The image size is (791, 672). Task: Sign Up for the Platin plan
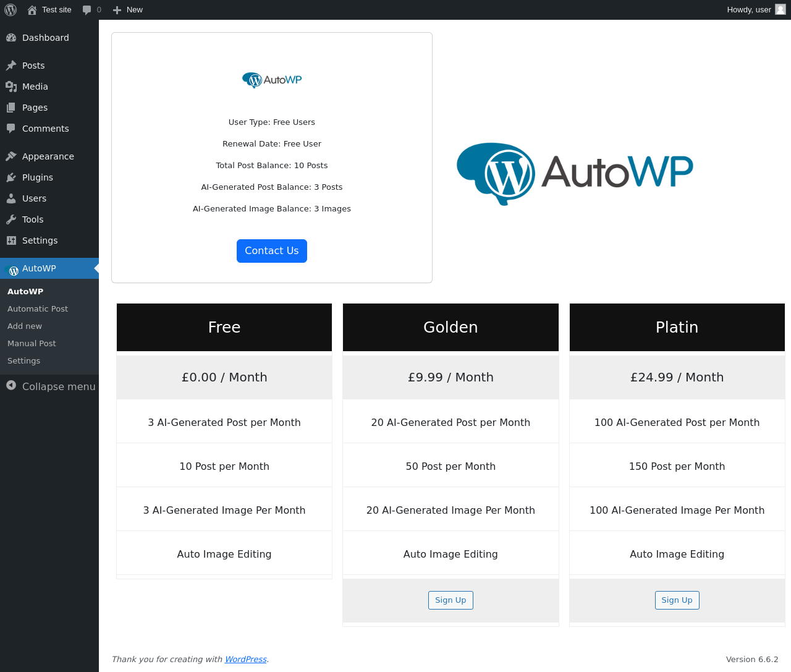coord(677,600)
